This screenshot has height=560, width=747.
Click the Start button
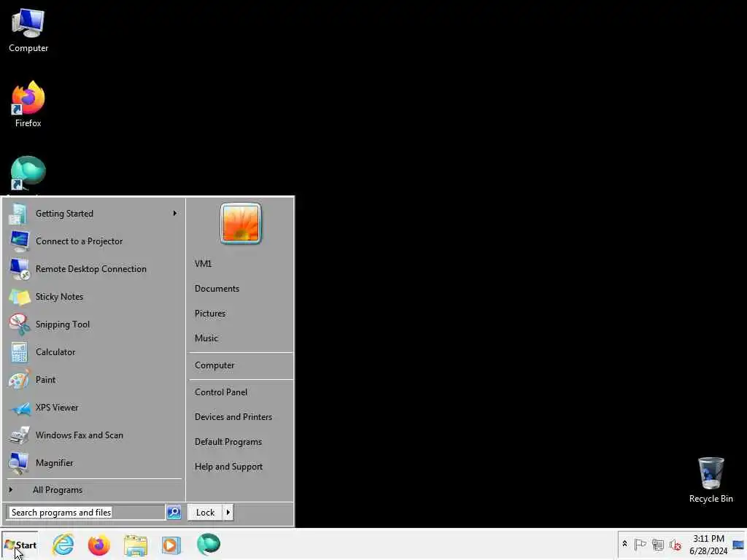click(x=20, y=545)
